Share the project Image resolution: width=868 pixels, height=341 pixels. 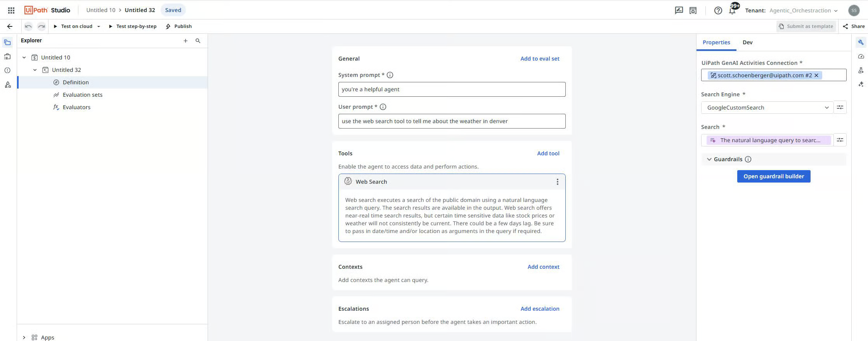click(854, 26)
